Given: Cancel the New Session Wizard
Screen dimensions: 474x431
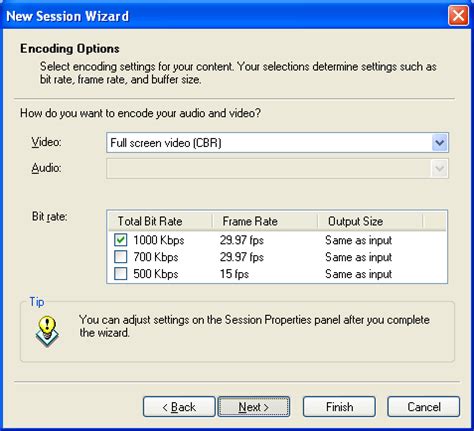Looking at the screenshot, I should (424, 407).
